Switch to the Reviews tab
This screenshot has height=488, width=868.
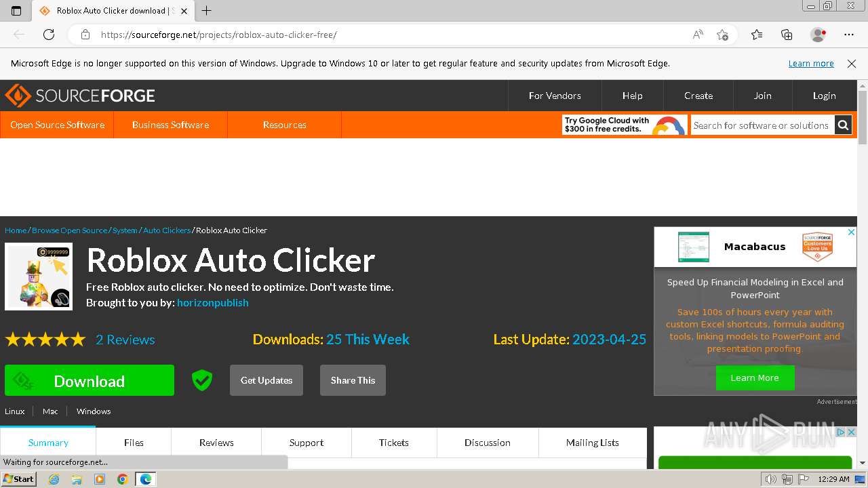[x=216, y=443]
